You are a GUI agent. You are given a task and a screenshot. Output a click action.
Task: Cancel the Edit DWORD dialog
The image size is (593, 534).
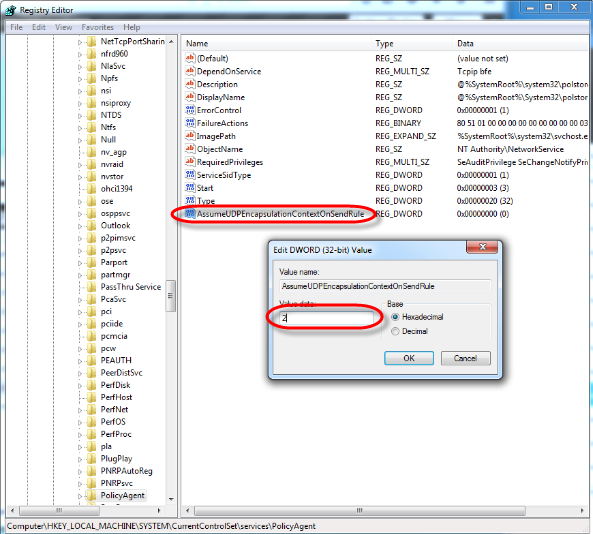[x=466, y=358]
